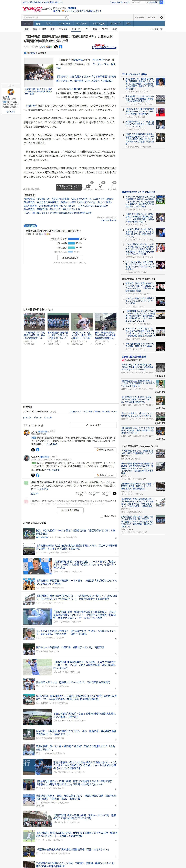This screenshot has height=868, width=186.
Task: Open the トピックス一覧 list
Action: [155, 29]
